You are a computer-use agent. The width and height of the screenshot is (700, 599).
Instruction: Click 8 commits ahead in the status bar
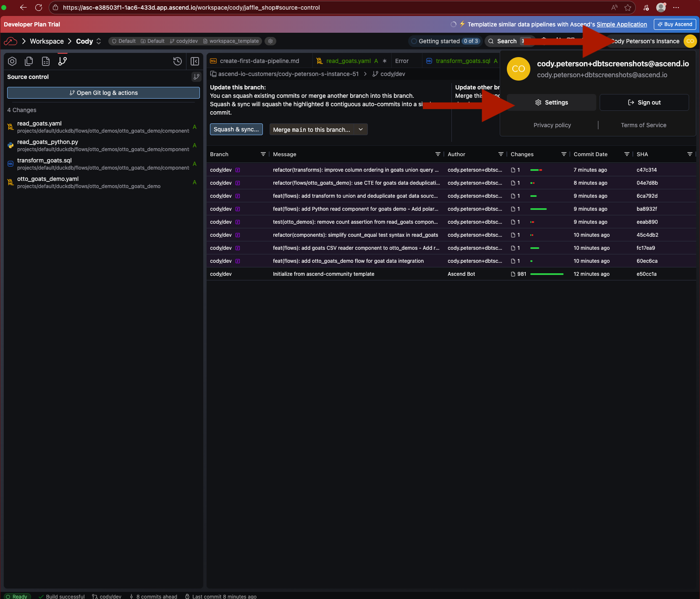click(x=153, y=596)
